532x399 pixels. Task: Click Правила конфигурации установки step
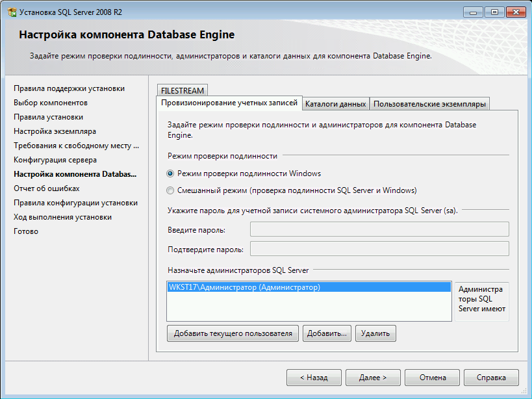pyautogui.click(x=75, y=203)
